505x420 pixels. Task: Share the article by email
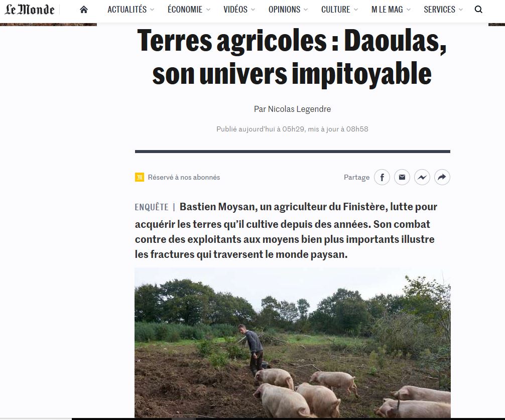click(402, 177)
